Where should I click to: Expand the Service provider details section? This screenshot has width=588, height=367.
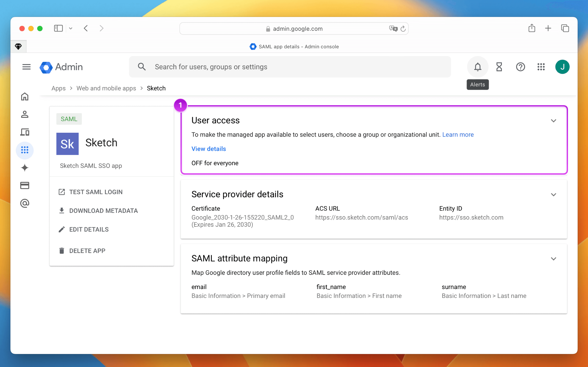click(x=553, y=195)
